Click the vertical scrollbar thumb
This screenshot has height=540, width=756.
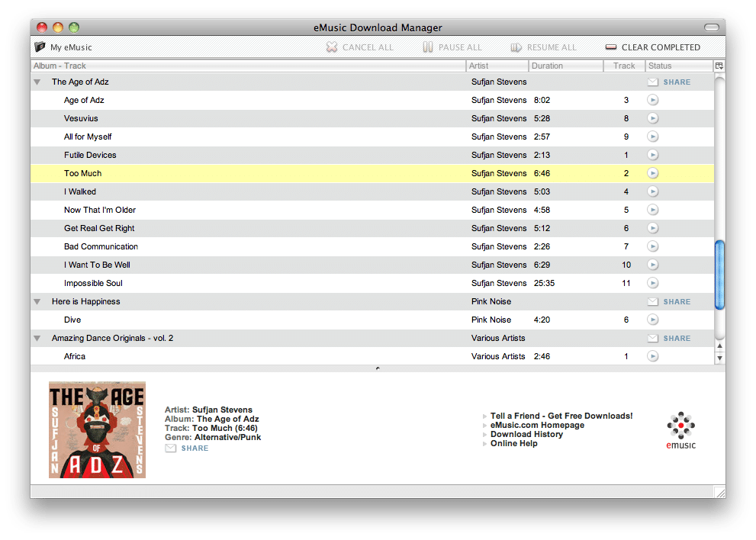click(719, 275)
